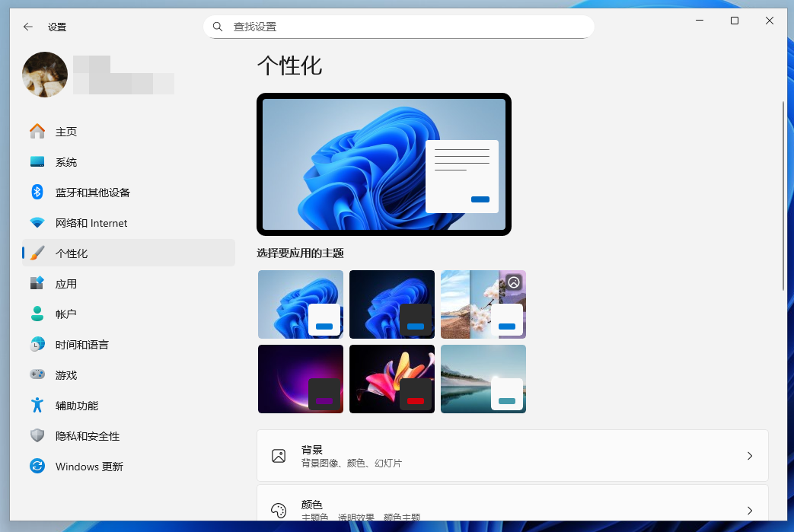Click the Personalization paintbrush icon
This screenshot has height=532, width=794.
(37, 253)
